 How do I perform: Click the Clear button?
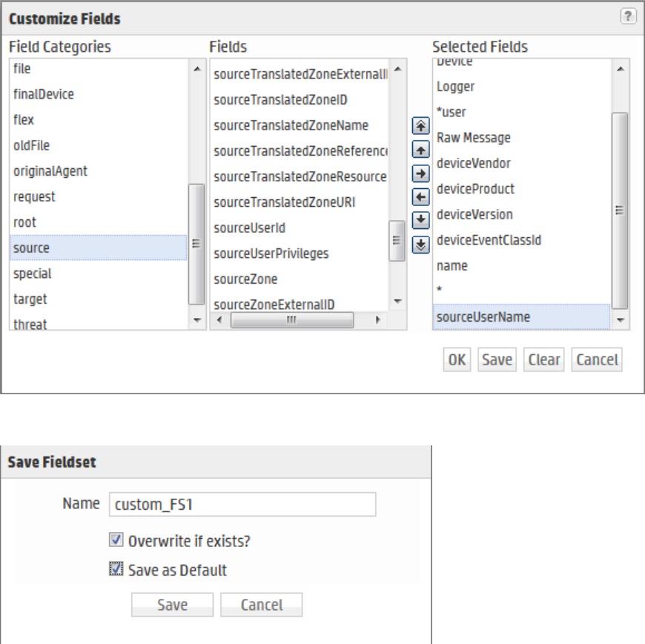point(544,360)
